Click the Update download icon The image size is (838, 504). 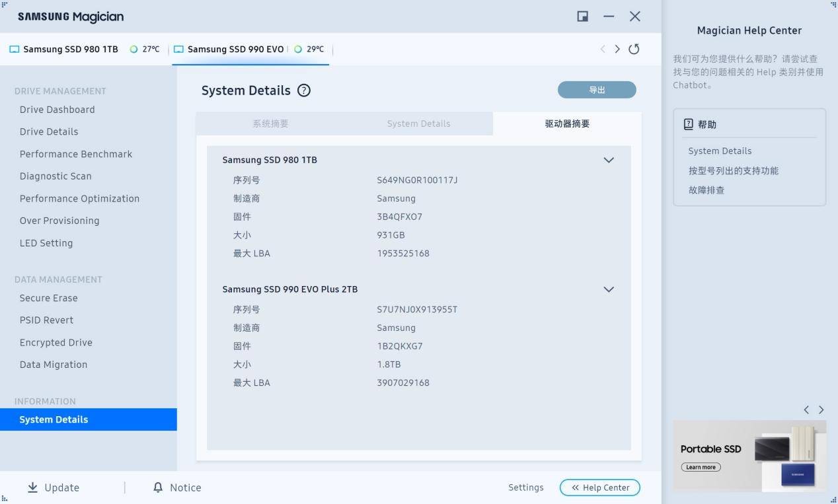32,487
